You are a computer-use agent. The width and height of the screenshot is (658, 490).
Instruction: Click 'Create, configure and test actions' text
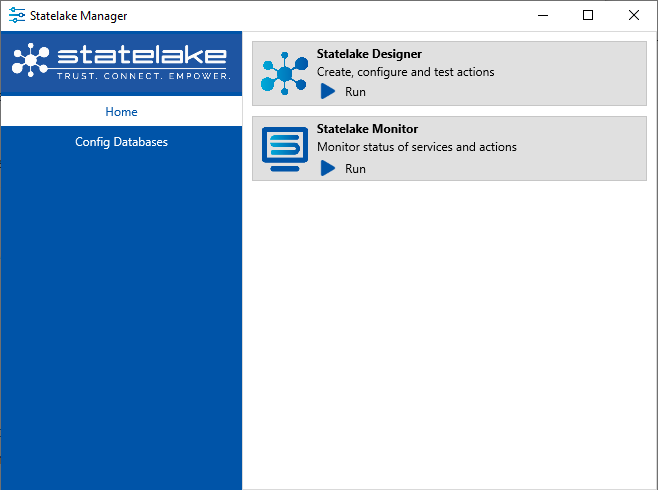tap(405, 72)
